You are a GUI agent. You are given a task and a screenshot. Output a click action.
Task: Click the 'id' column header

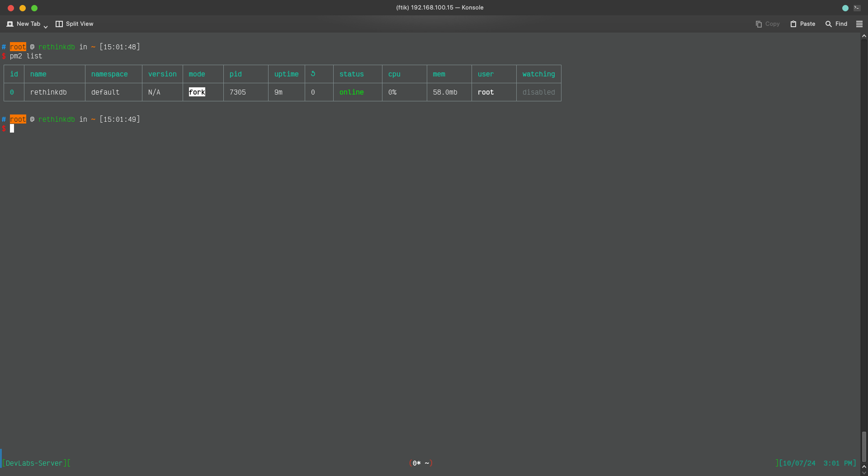pos(14,74)
